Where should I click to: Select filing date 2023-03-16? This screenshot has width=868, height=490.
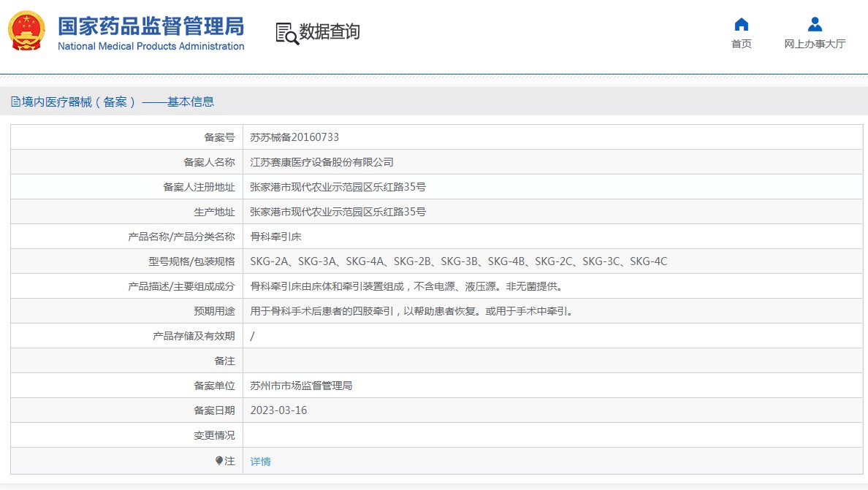(x=278, y=410)
